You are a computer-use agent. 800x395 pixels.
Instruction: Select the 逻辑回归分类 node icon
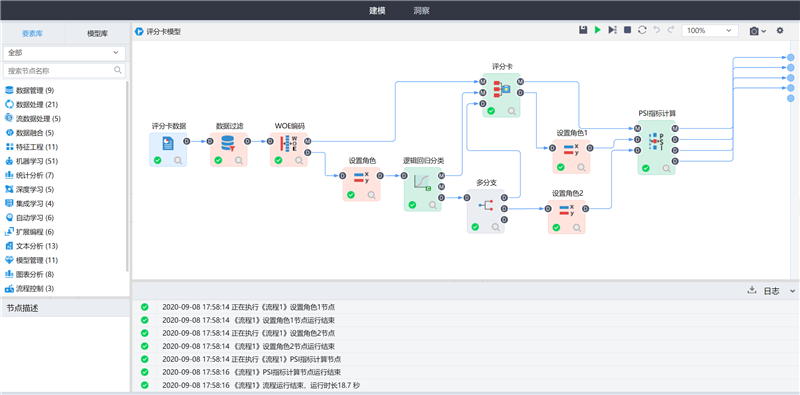pos(423,183)
